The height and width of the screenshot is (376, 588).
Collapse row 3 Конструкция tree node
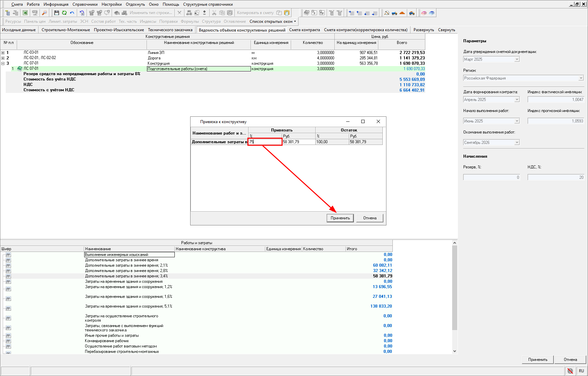tap(3, 63)
